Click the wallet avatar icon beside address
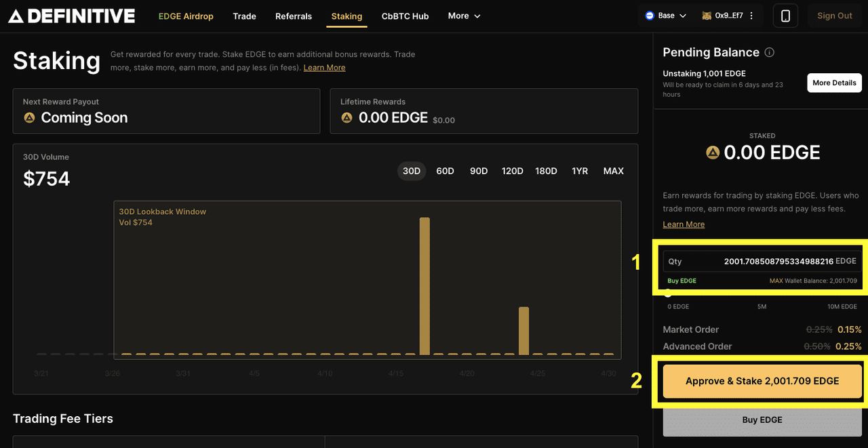The image size is (868, 448). pyautogui.click(x=707, y=16)
